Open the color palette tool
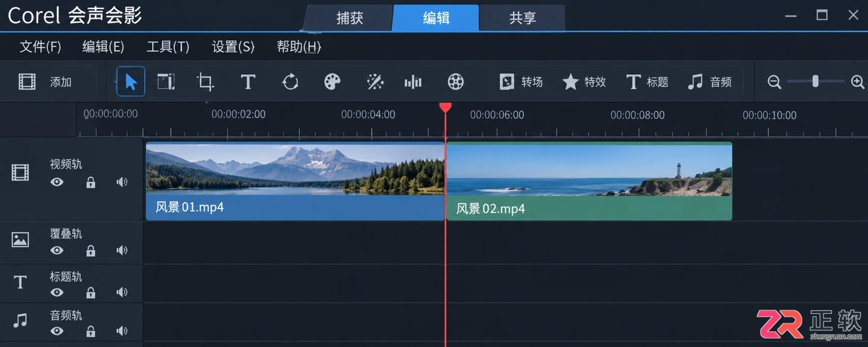This screenshot has height=347, width=868. (x=332, y=82)
